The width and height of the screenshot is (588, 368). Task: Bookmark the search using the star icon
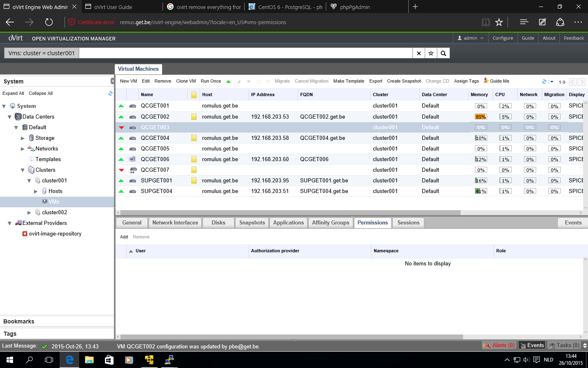(431, 53)
